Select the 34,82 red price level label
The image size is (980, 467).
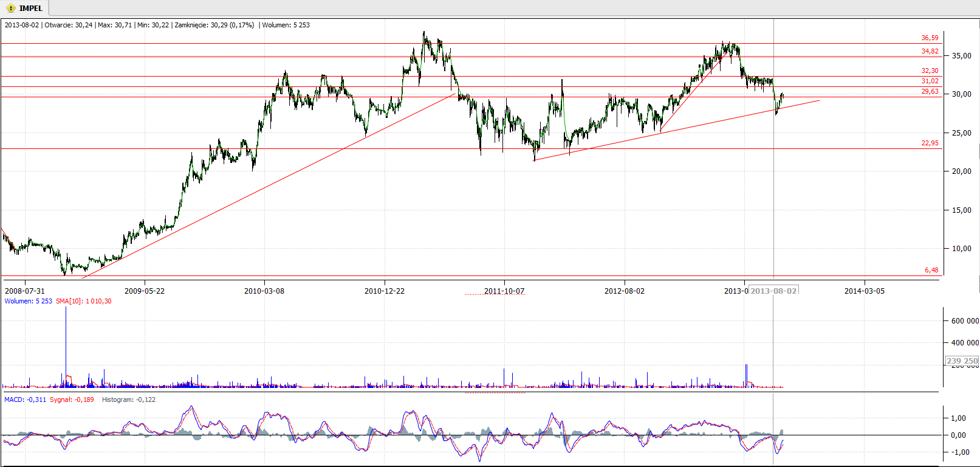pos(930,51)
